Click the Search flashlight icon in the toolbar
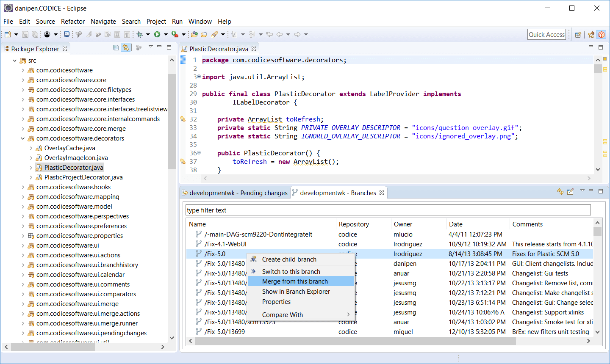This screenshot has width=610, height=364. pos(214,34)
